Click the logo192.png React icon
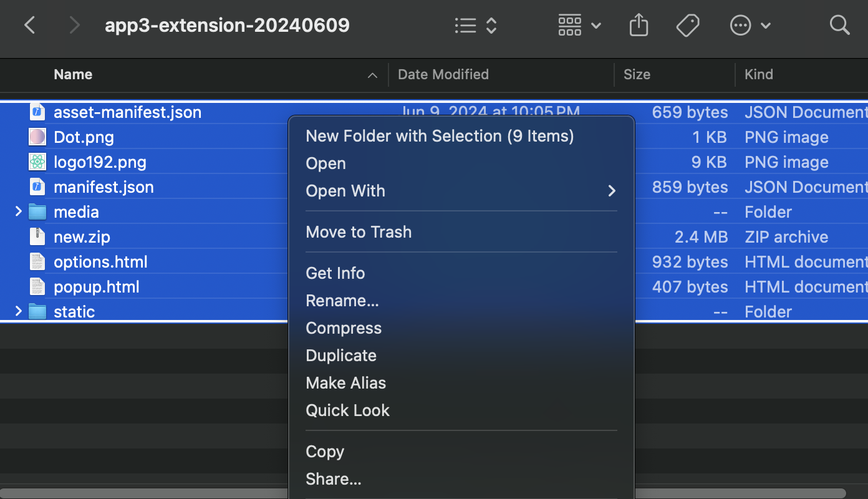The width and height of the screenshot is (868, 499). (37, 162)
